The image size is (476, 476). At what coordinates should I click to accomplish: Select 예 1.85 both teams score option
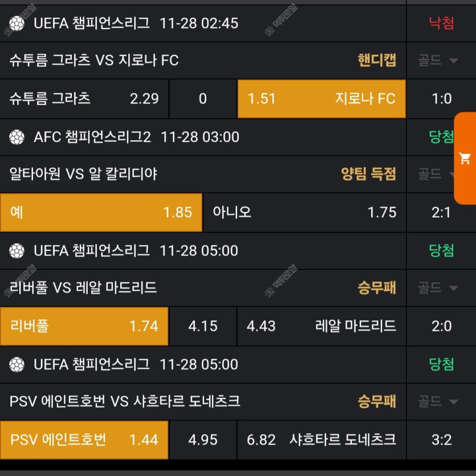101,213
